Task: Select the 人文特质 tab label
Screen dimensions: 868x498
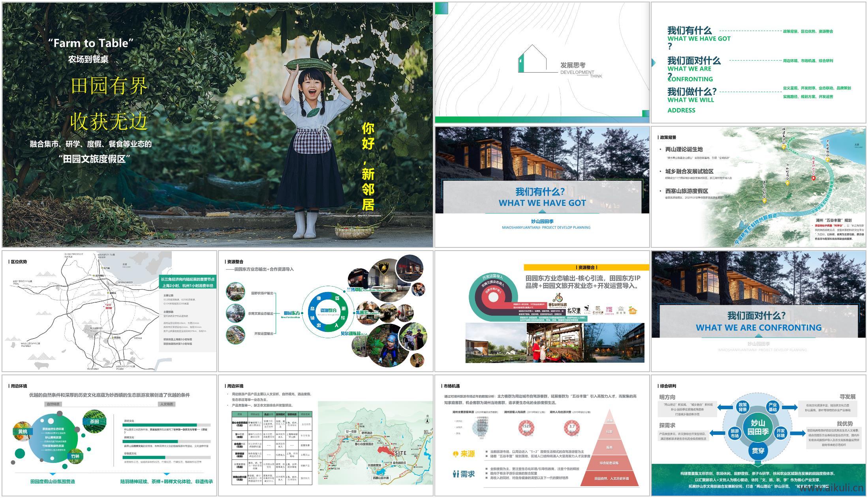Action: click(x=167, y=404)
